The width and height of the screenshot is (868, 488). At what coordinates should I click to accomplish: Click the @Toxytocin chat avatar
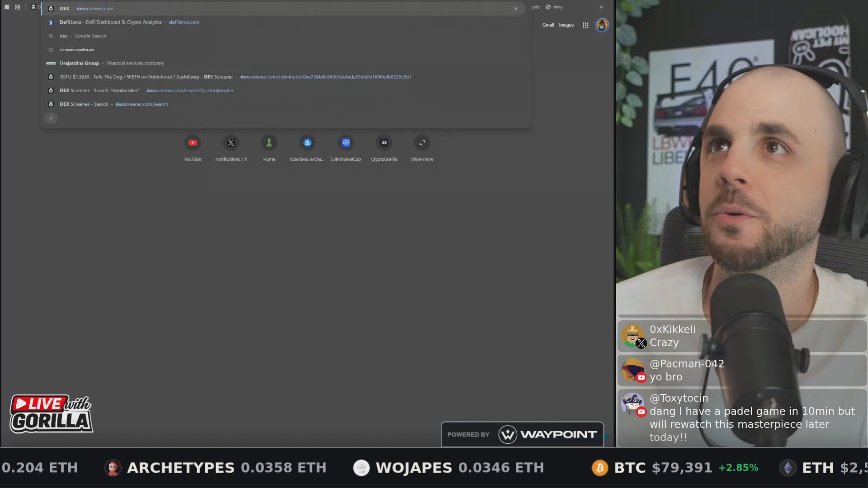pos(633,405)
